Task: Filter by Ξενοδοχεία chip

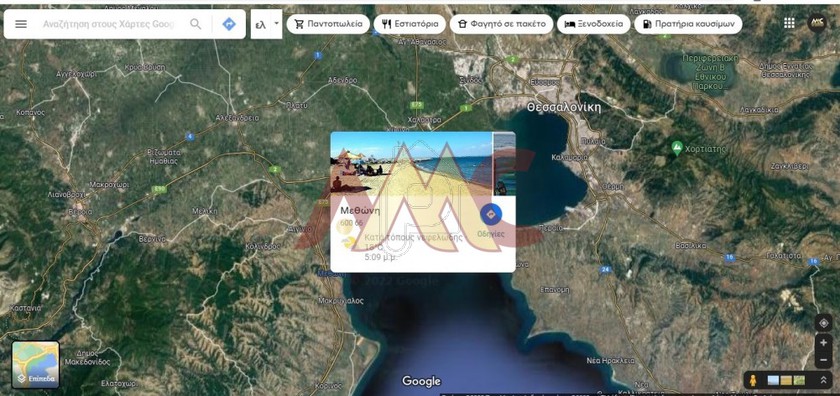Action: pos(594,24)
